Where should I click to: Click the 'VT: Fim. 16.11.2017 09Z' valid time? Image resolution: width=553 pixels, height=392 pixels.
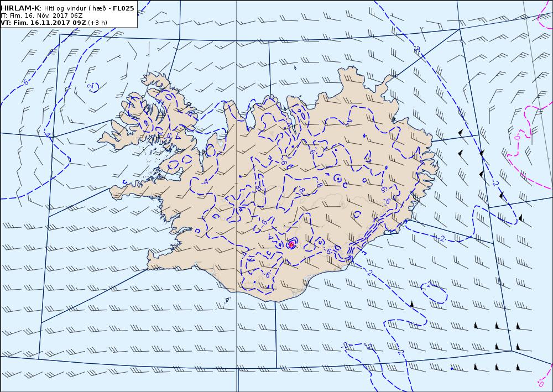43,23
